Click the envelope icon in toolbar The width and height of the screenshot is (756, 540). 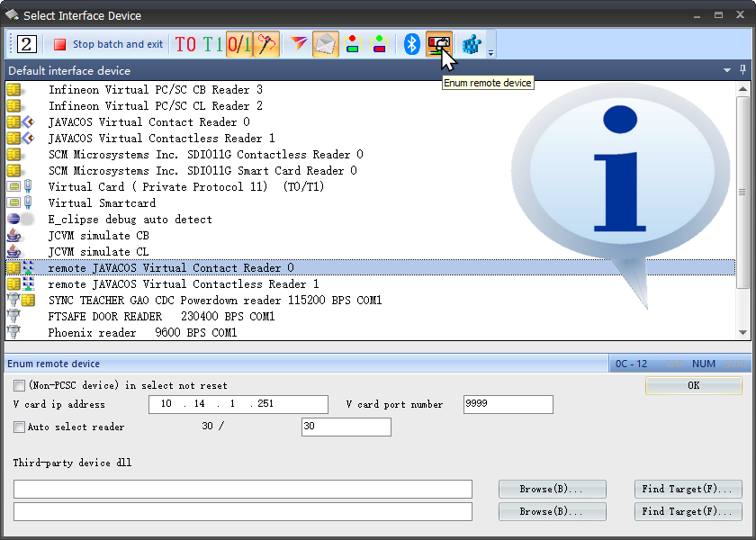coord(326,44)
